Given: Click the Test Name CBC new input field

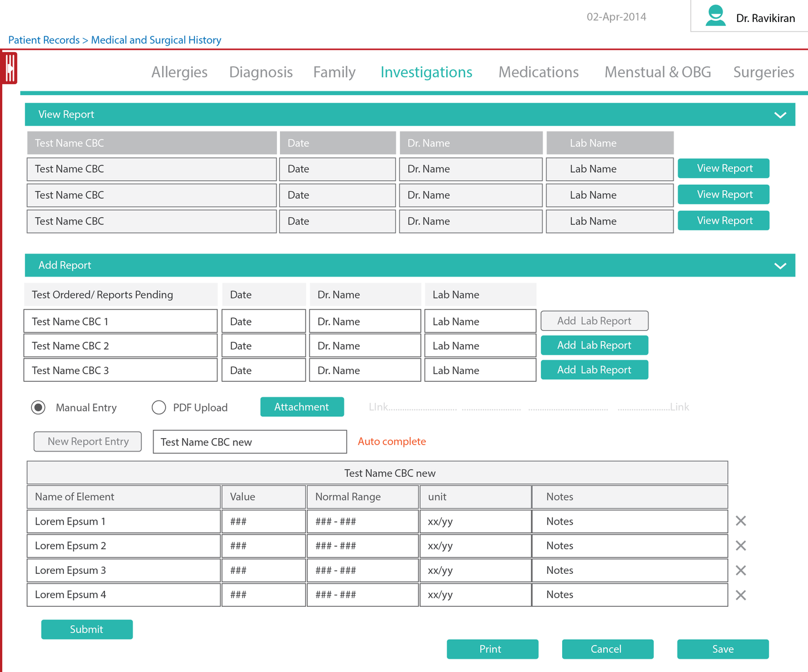Looking at the screenshot, I should (x=249, y=442).
